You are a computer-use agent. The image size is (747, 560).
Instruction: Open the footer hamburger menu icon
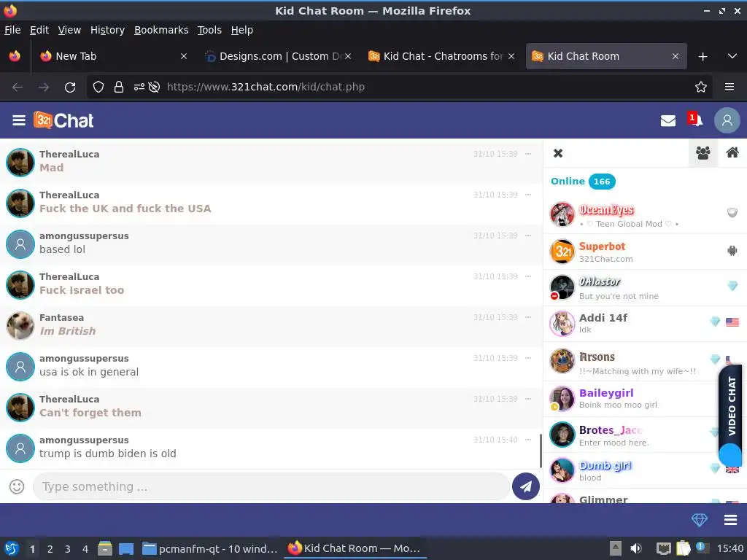pos(730,519)
